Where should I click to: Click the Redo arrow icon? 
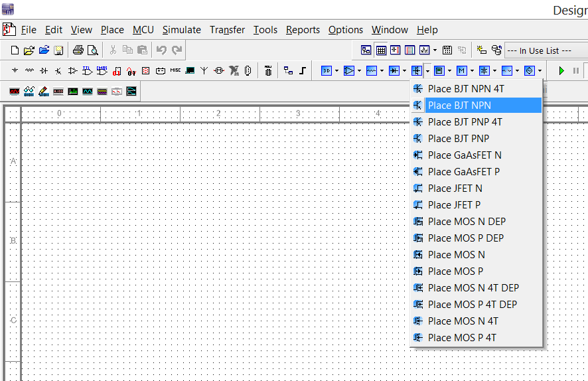(177, 50)
